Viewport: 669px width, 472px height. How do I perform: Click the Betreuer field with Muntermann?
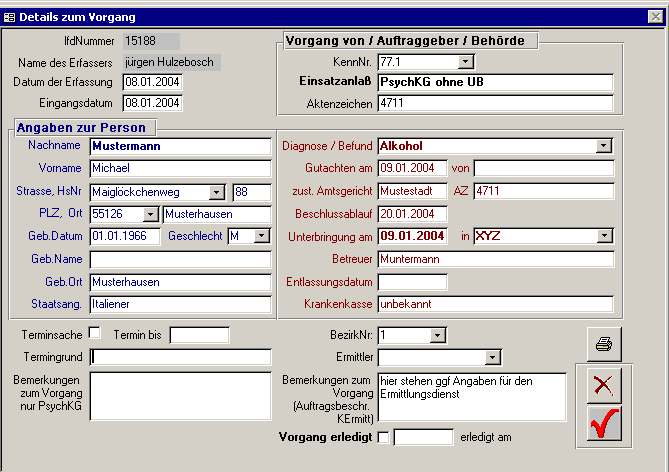pos(496,259)
